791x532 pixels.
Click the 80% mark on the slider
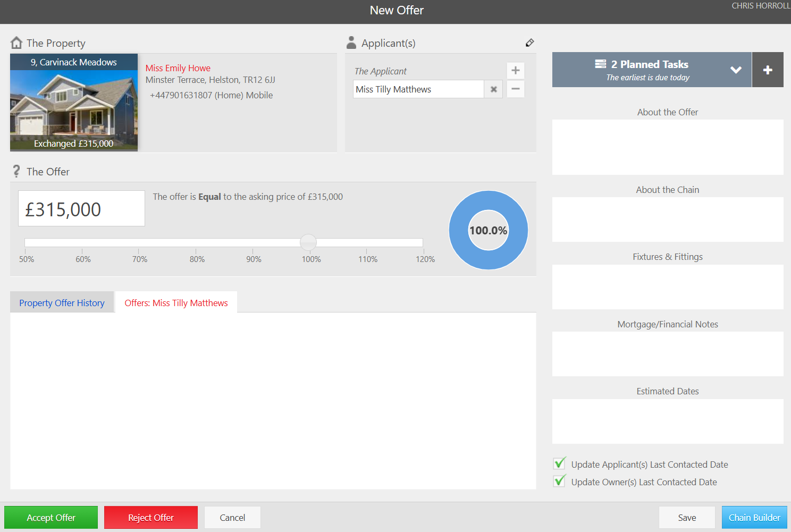pos(197,259)
